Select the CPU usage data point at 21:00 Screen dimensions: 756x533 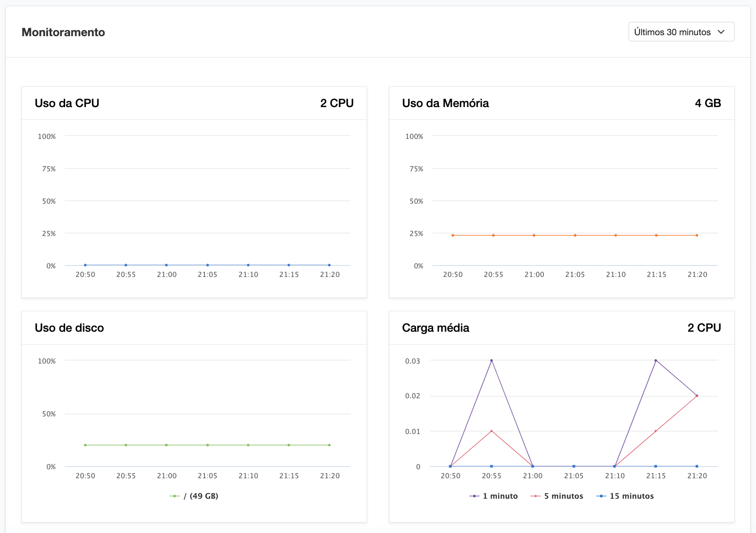point(166,265)
